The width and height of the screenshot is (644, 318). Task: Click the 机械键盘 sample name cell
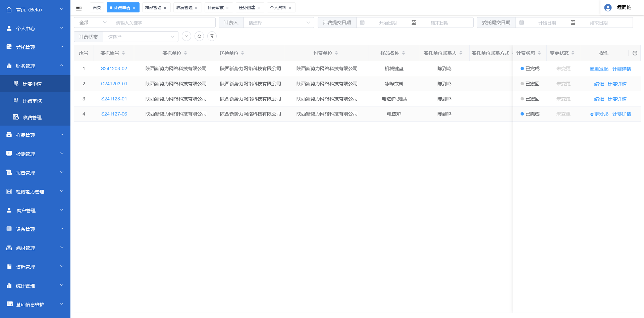click(x=394, y=69)
